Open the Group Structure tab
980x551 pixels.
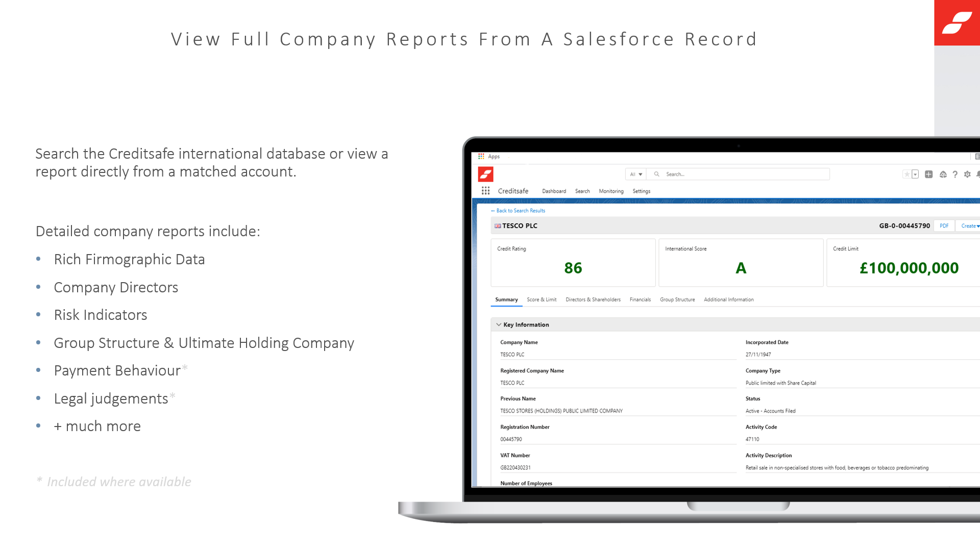pyautogui.click(x=677, y=299)
